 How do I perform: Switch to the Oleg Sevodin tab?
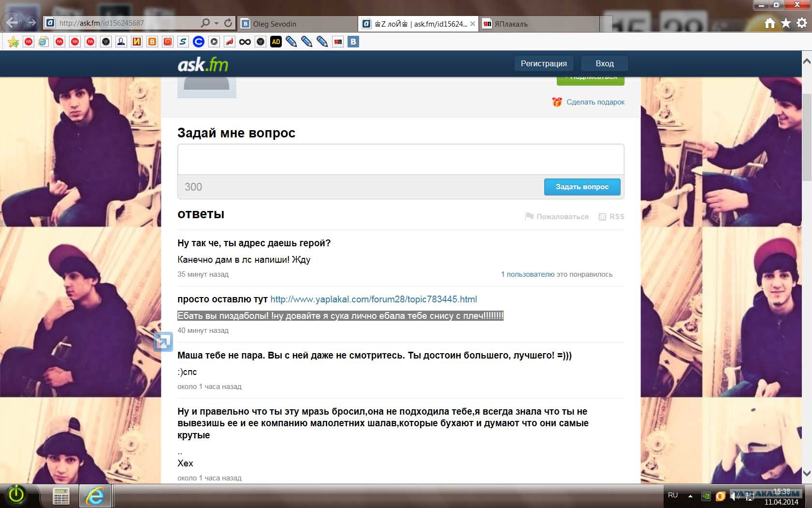pyautogui.click(x=298, y=24)
